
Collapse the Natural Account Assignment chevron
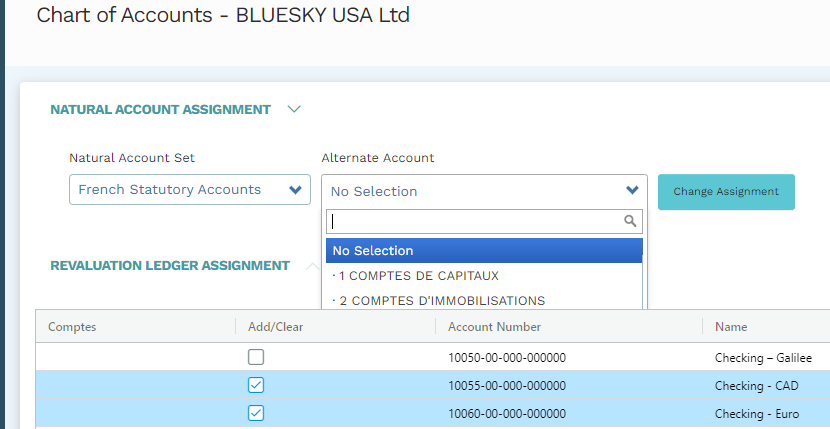click(294, 110)
